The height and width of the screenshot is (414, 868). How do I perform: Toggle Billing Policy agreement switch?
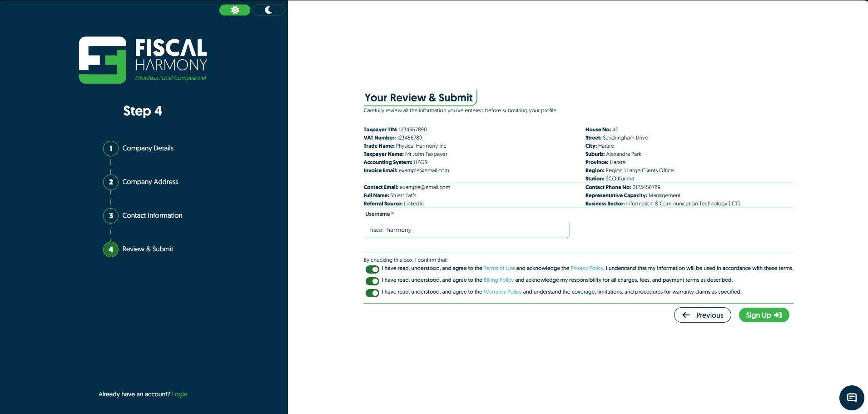(x=372, y=281)
